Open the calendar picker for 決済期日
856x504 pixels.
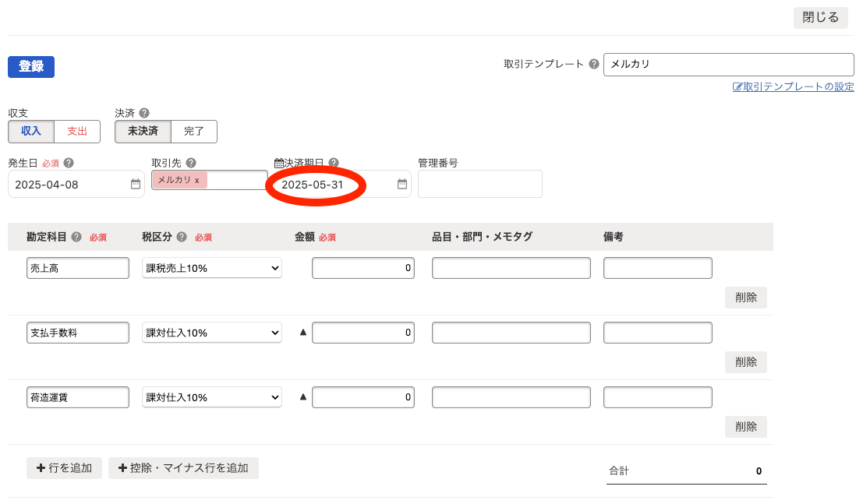(x=401, y=184)
